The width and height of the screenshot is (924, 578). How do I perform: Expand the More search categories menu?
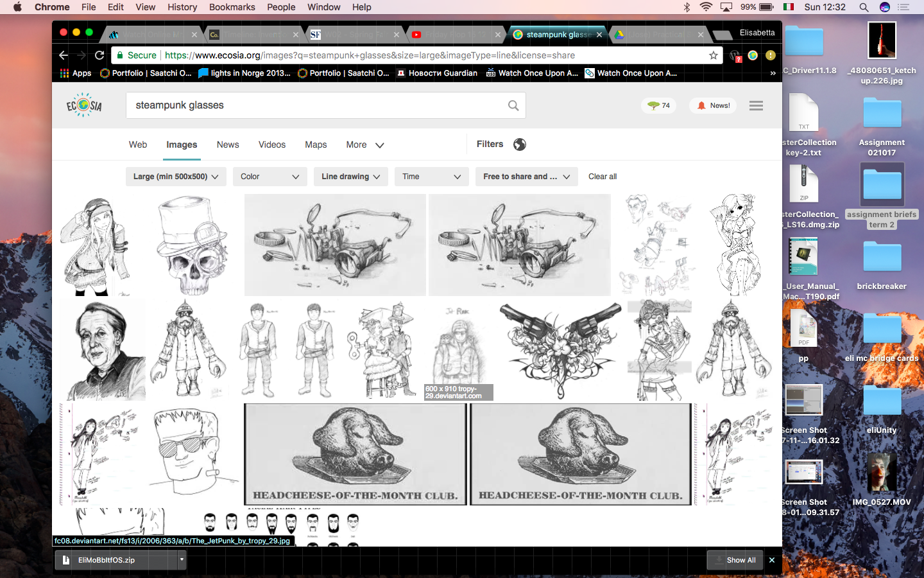pyautogui.click(x=364, y=145)
